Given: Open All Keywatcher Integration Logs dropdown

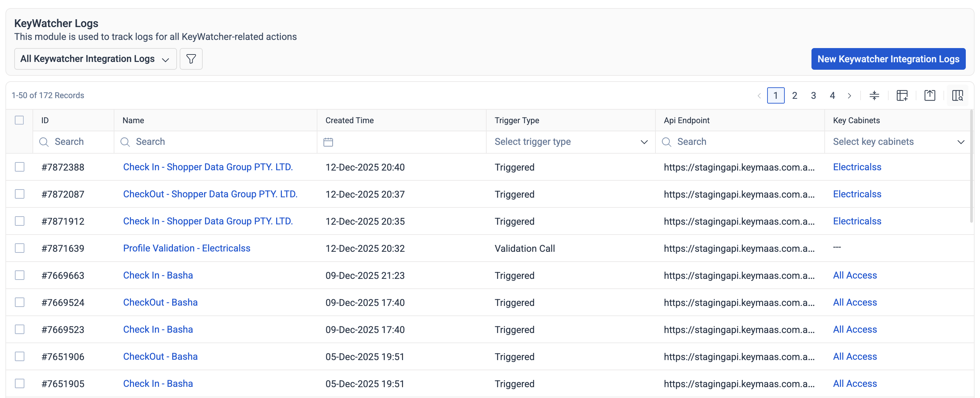Looking at the screenshot, I should (95, 59).
